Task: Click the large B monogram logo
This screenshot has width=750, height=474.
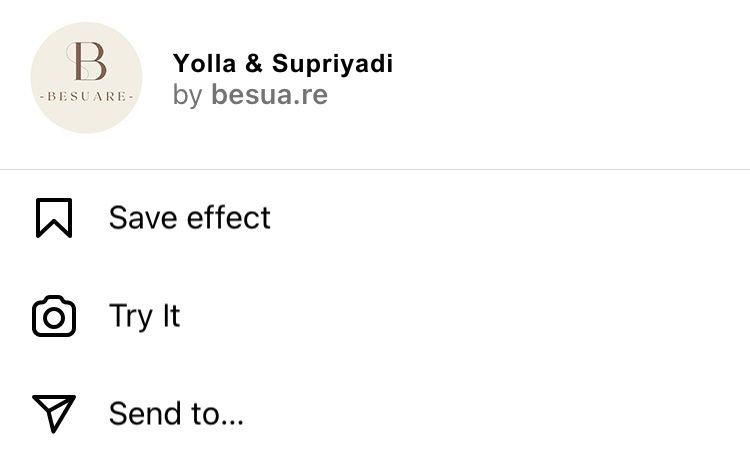Action: coord(86,61)
